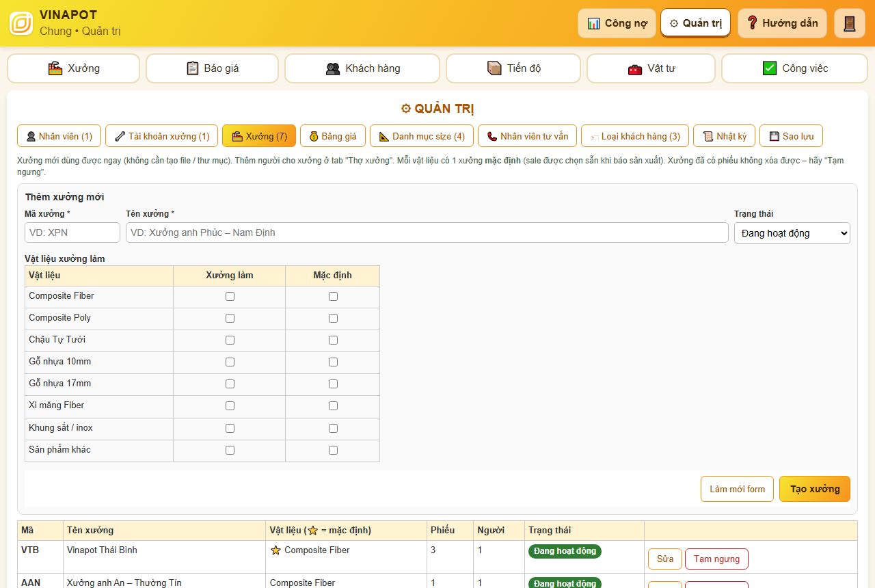This screenshot has width=875, height=588.
Task: Click the door logout icon
Action: pyautogui.click(x=850, y=23)
